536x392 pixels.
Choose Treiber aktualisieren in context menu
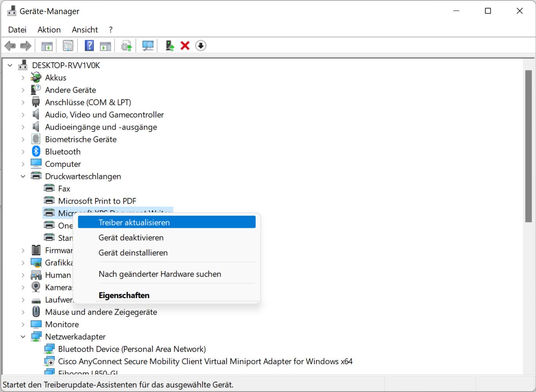coord(134,222)
